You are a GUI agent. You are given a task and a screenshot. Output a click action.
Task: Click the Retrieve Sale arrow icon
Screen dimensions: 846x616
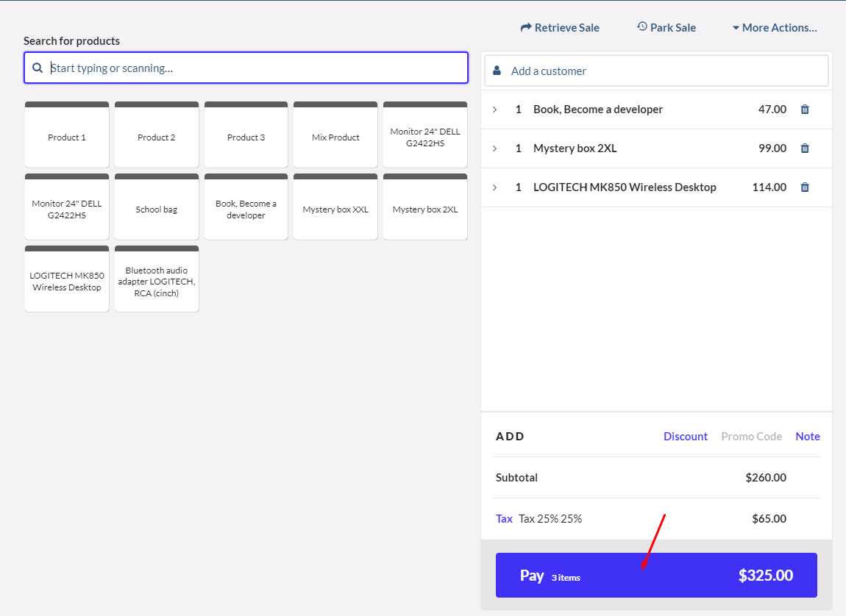point(525,28)
